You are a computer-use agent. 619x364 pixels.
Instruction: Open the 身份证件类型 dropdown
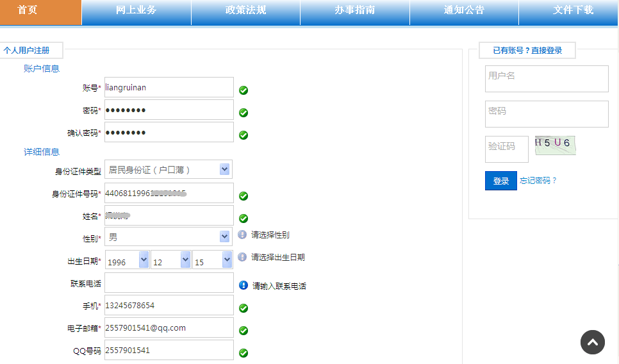click(x=224, y=169)
